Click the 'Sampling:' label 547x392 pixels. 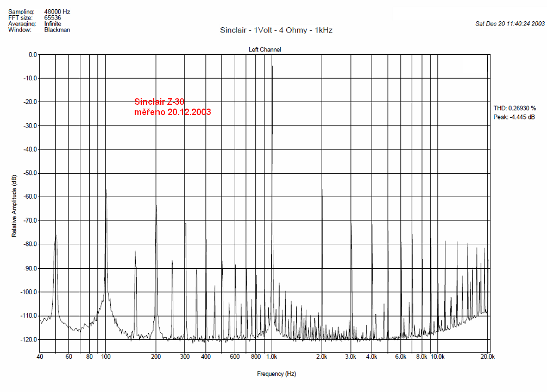coord(21,12)
